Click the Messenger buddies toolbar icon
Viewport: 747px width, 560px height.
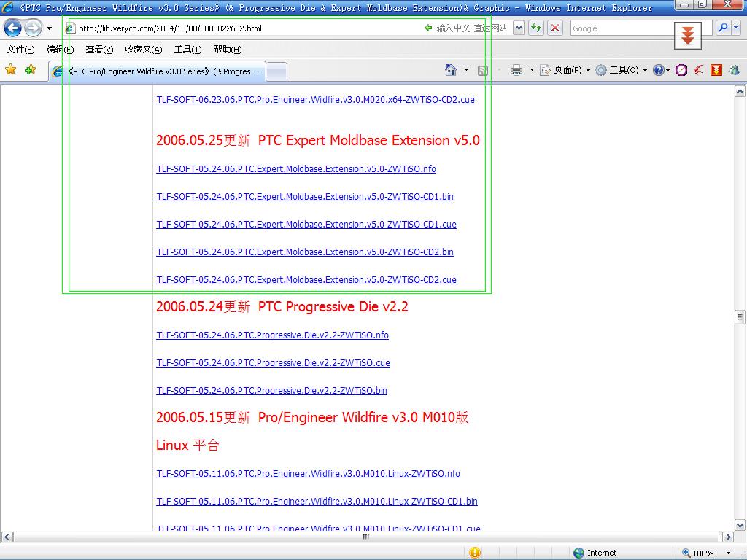pyautogui.click(x=734, y=70)
